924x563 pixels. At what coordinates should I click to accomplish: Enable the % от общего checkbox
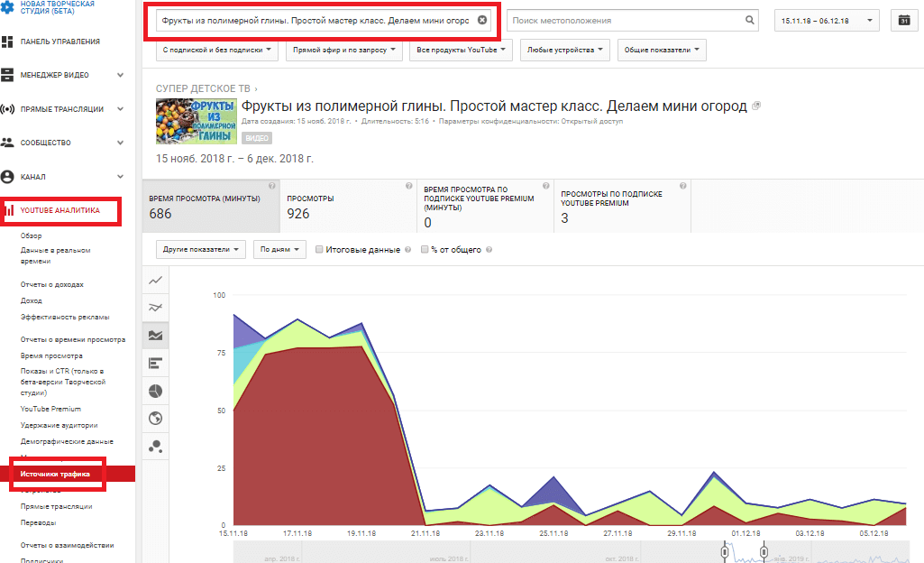coord(424,250)
